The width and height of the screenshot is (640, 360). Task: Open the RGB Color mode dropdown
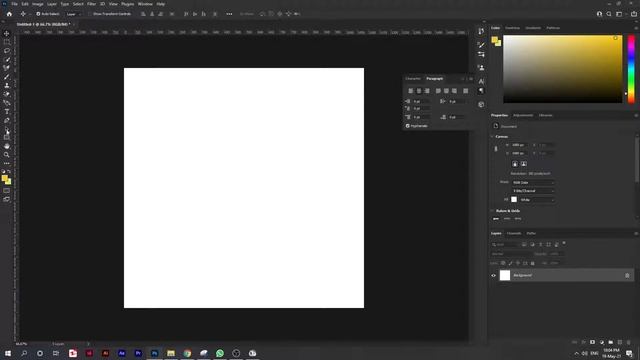pos(533,182)
